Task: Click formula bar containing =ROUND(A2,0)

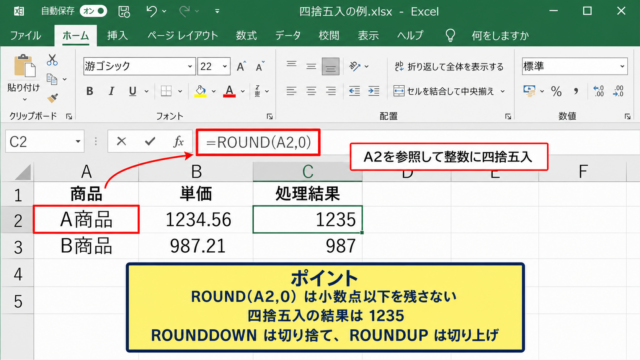Action: click(x=258, y=142)
